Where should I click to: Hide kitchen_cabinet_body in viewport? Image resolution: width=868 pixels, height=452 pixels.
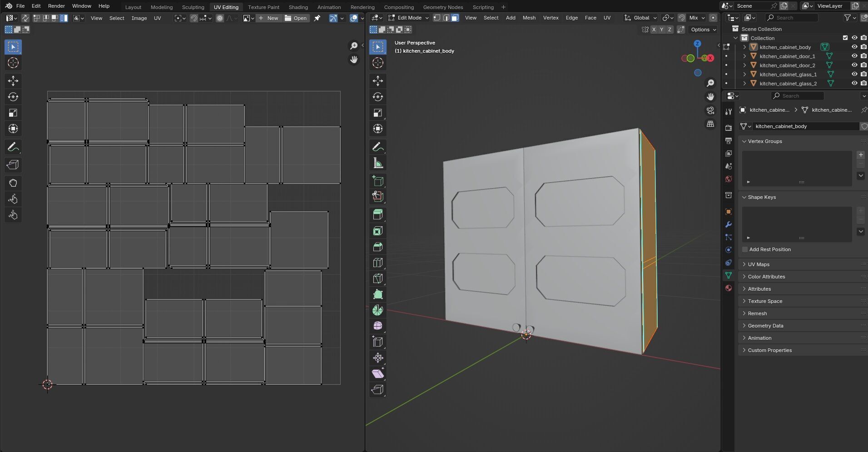tap(854, 47)
